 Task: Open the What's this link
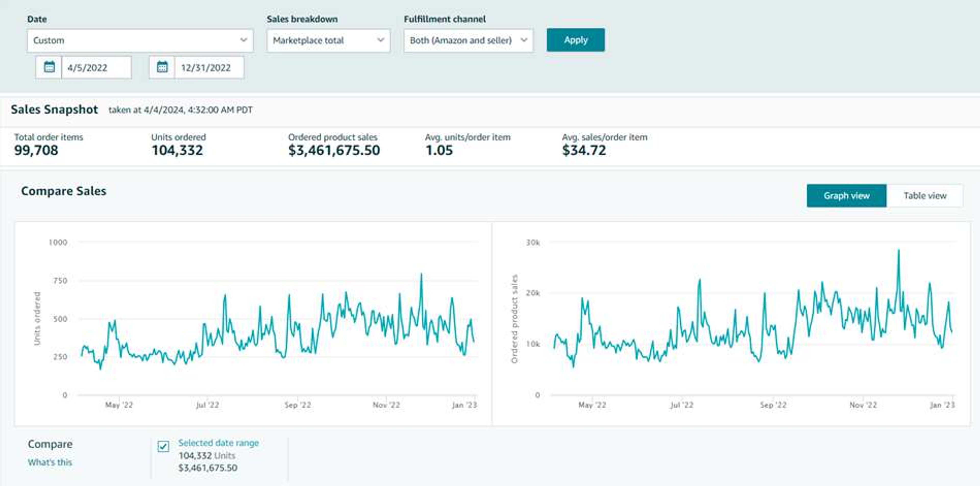(50, 463)
